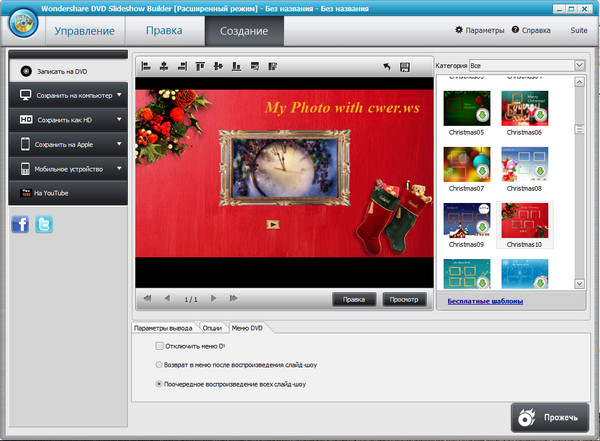Click the save floppy disk icon

tap(405, 67)
